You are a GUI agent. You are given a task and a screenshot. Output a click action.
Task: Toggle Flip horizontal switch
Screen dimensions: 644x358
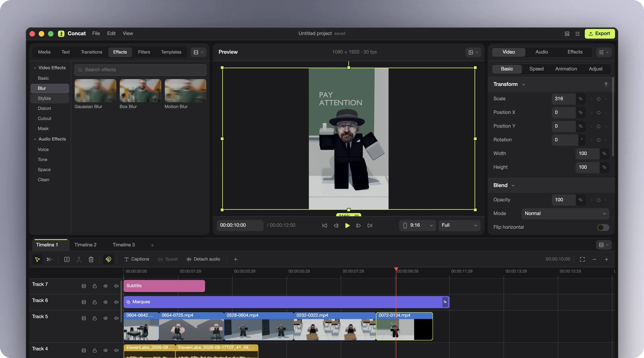(x=603, y=227)
